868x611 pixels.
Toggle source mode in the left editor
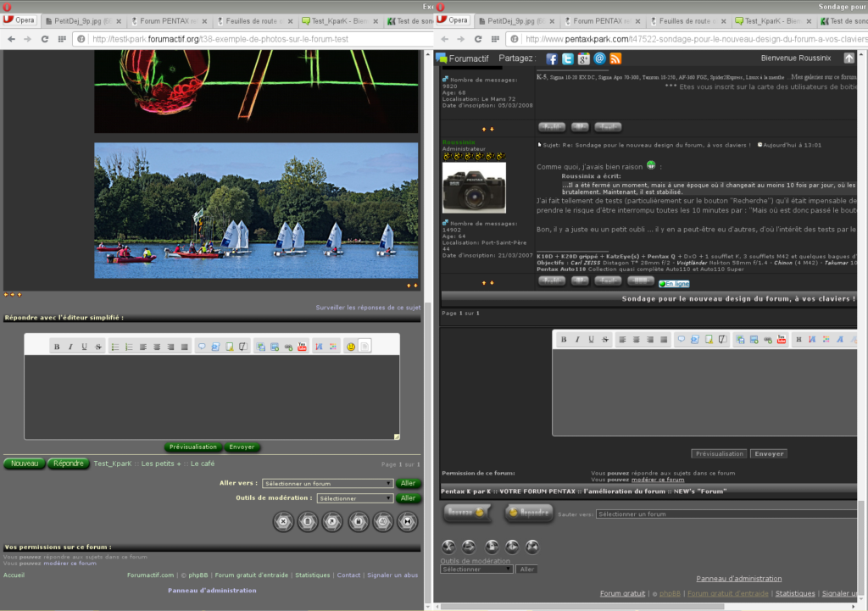(x=364, y=347)
